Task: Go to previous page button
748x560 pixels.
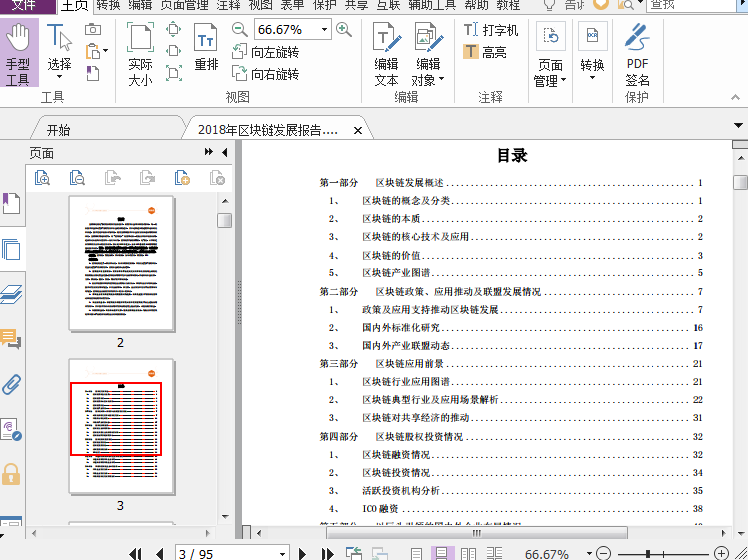Action: click(160, 554)
